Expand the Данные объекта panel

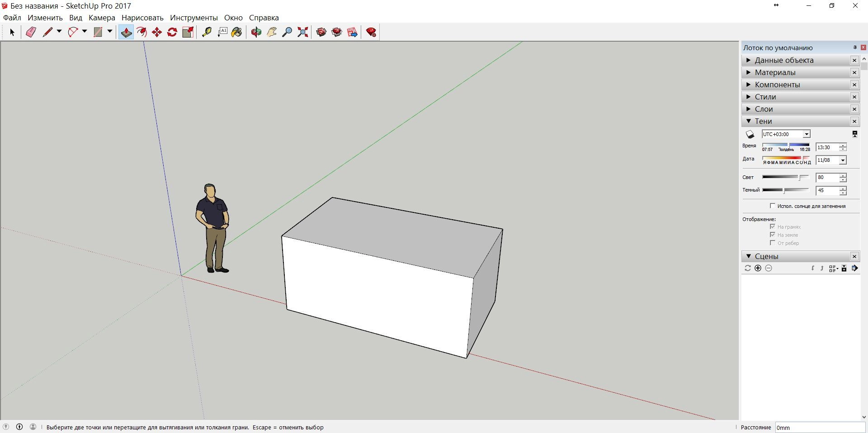tap(800, 60)
